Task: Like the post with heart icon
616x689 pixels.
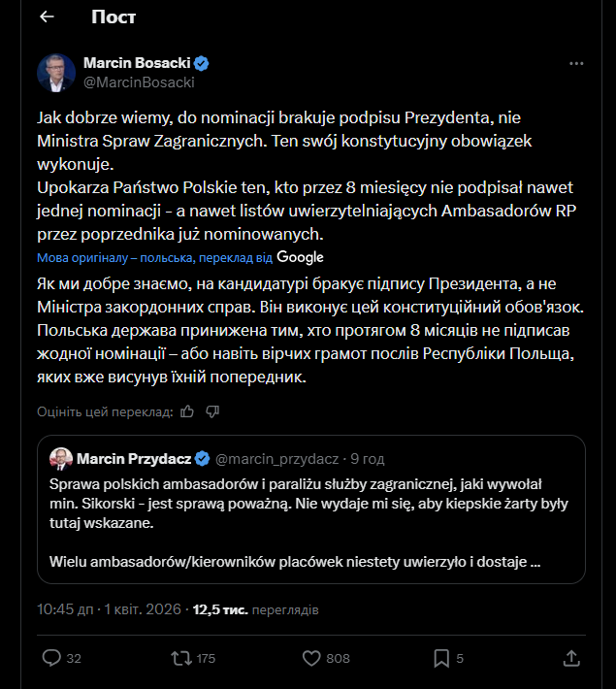Action: (311, 658)
